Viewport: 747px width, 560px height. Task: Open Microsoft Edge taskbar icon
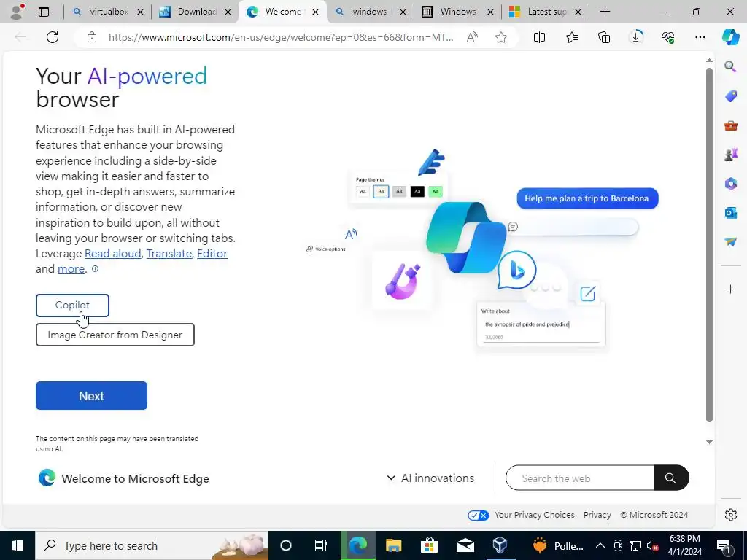[x=358, y=545]
